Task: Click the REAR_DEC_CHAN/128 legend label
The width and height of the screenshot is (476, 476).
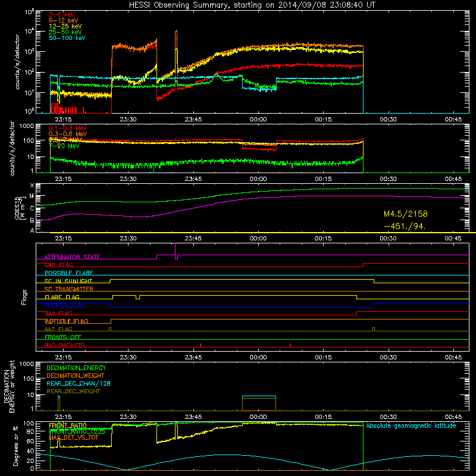Action: [79, 383]
